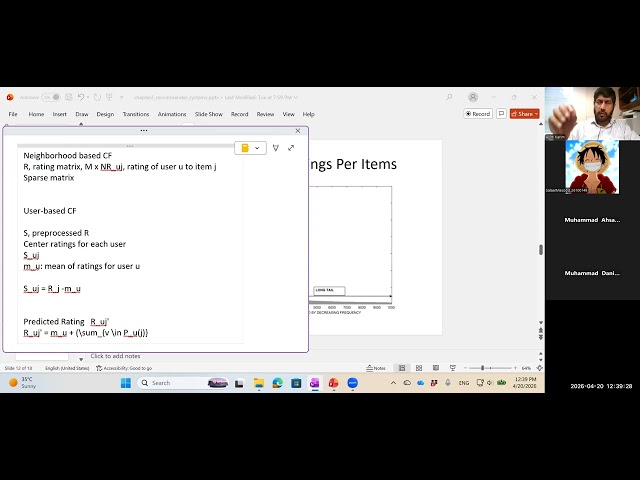640x480 pixels.
Task: Click the Save icon in title bar
Action: click(x=69, y=97)
